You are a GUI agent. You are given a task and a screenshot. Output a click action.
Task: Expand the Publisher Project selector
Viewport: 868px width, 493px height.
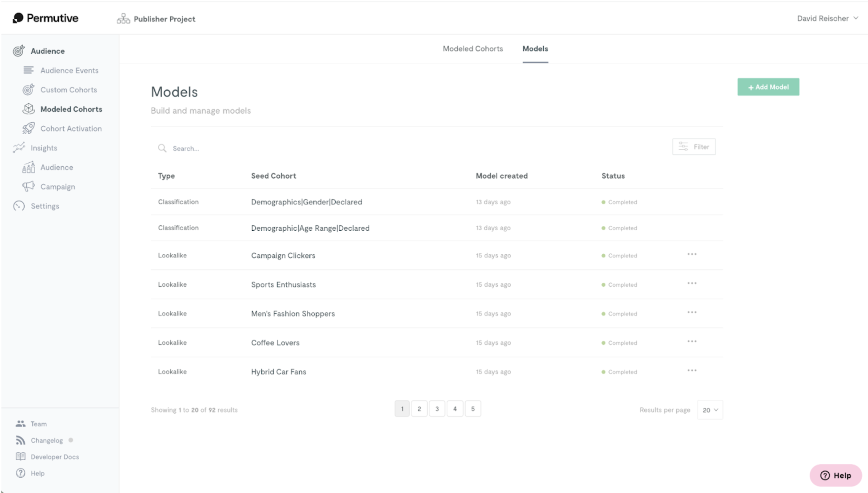pyautogui.click(x=156, y=19)
